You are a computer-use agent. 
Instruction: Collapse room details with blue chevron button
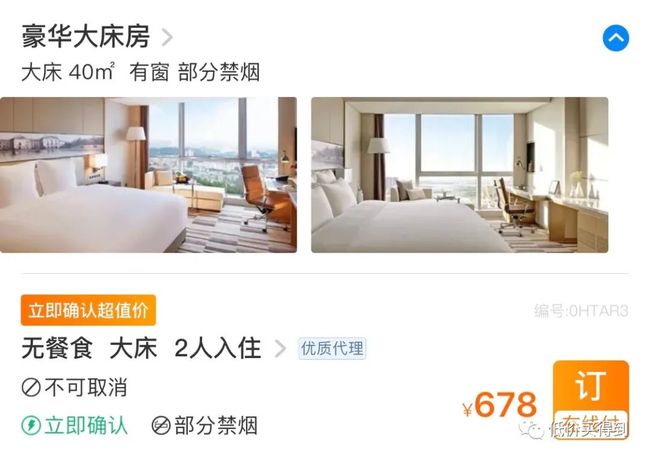click(616, 38)
